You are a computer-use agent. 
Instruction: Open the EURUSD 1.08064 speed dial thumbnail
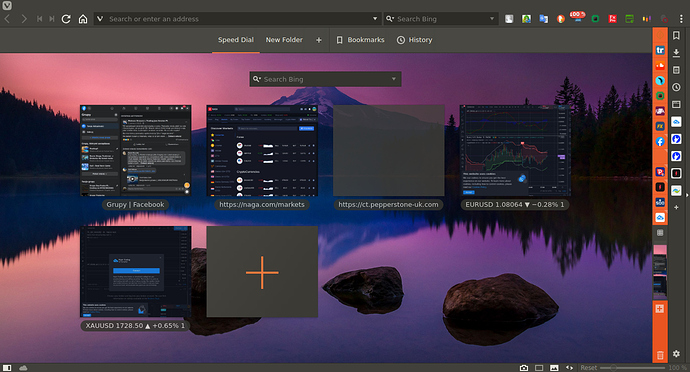(x=515, y=150)
